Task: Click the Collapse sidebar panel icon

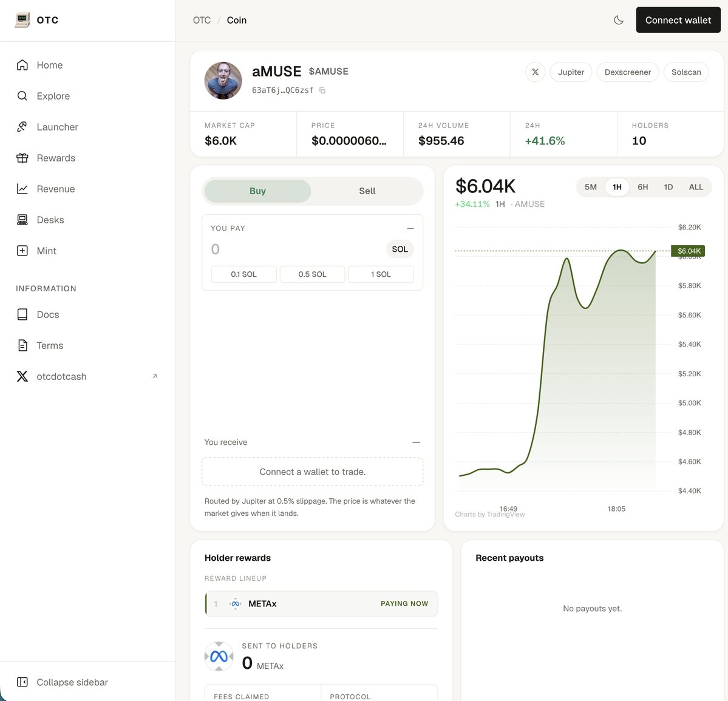Action: point(22,682)
